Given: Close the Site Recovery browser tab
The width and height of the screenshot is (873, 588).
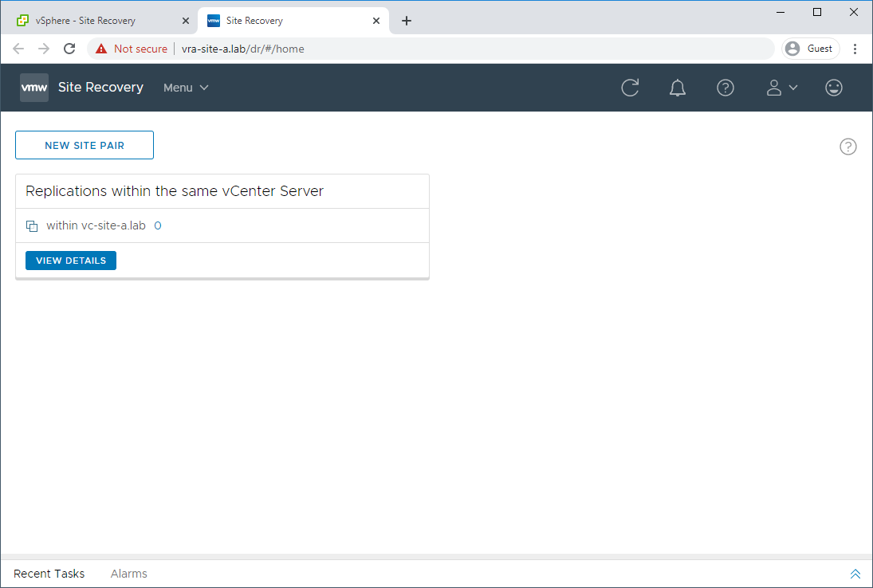Looking at the screenshot, I should [376, 21].
